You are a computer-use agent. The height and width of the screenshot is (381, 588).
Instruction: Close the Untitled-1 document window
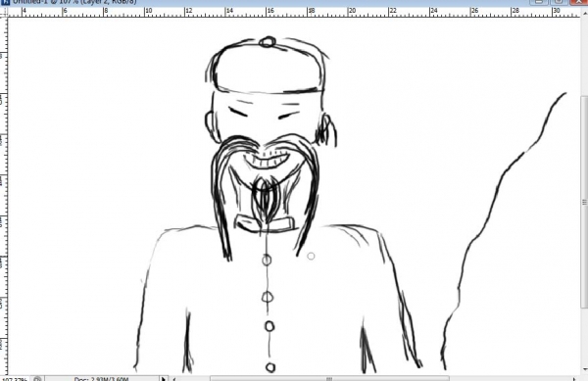point(578,2)
